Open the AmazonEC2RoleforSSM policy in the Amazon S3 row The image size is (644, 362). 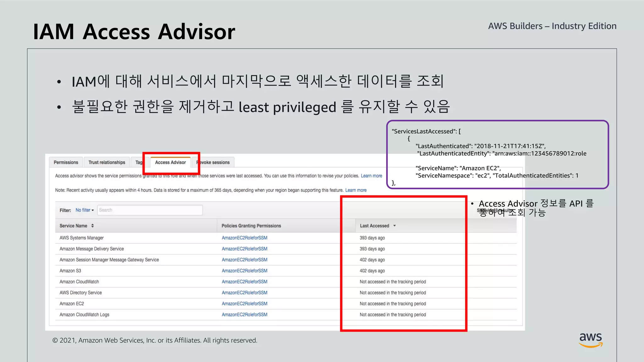pyautogui.click(x=245, y=271)
